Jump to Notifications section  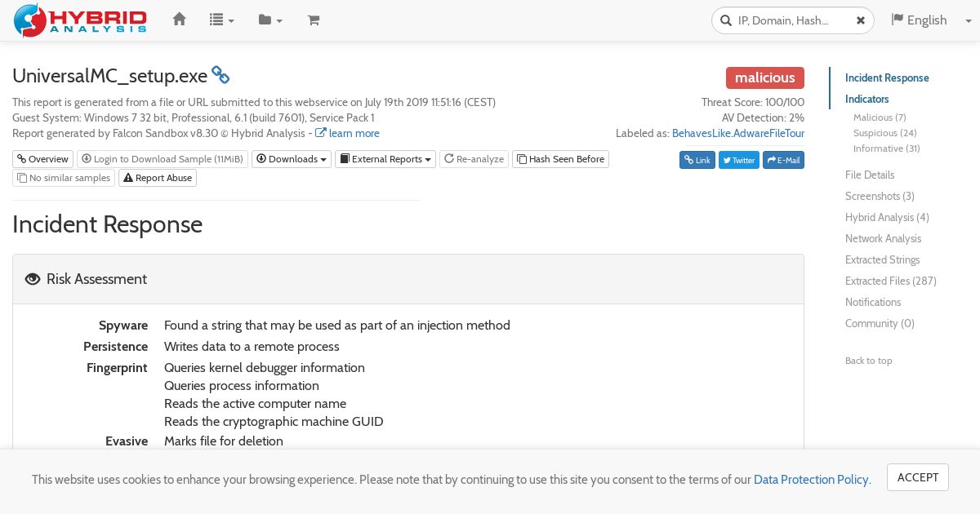[x=873, y=302]
